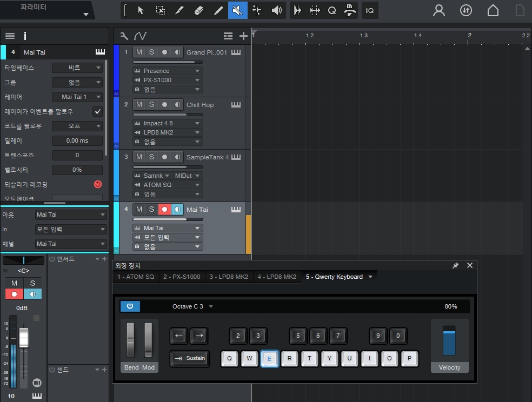Select the Split (knife) tool
The width and height of the screenshot is (532, 402).
tap(179, 10)
